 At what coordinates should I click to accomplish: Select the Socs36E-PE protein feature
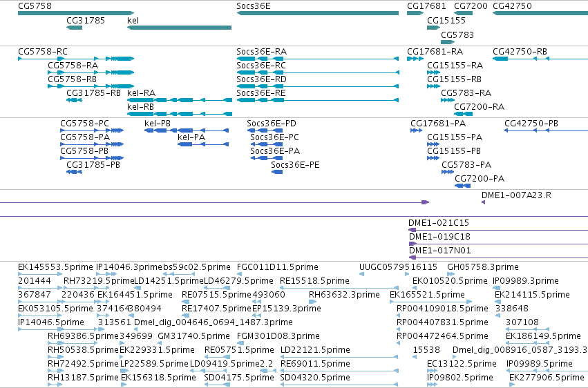pos(277,172)
